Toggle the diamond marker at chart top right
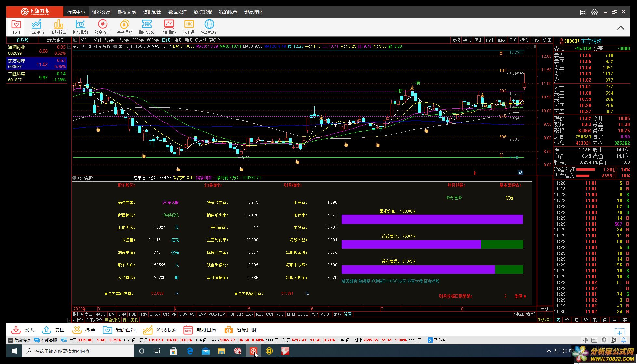The height and width of the screenshot is (364, 637). [x=527, y=46]
